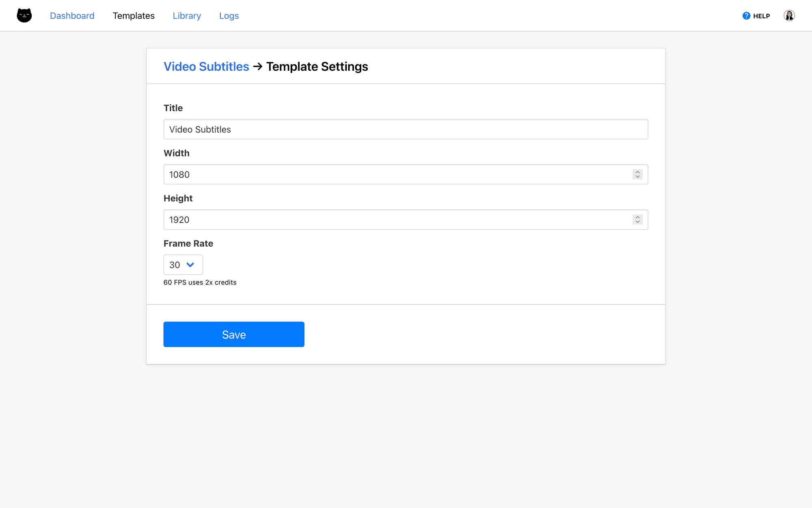This screenshot has height=508, width=812.
Task: Click the cat logo in the navbar
Action: pos(24,15)
